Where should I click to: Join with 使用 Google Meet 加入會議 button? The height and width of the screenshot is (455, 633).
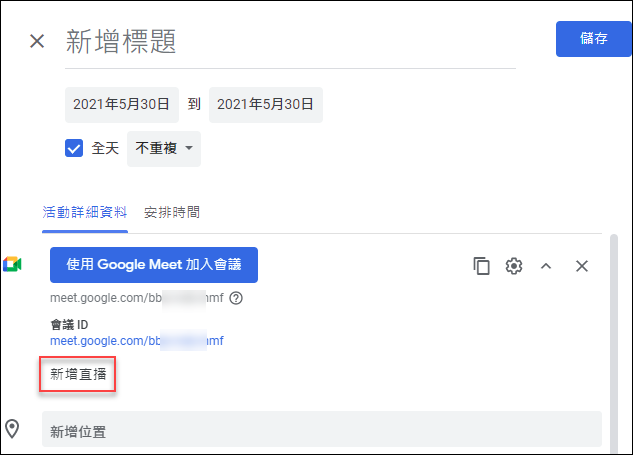[154, 265]
